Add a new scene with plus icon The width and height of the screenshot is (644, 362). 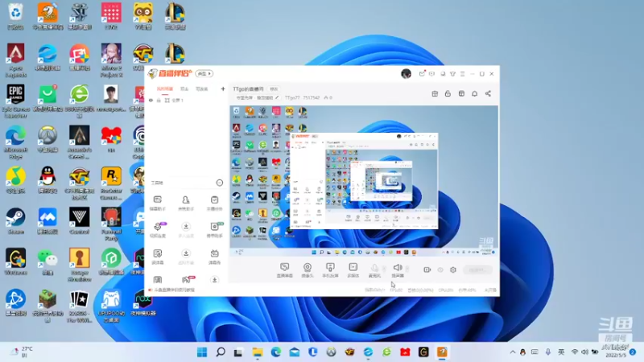pos(223,88)
